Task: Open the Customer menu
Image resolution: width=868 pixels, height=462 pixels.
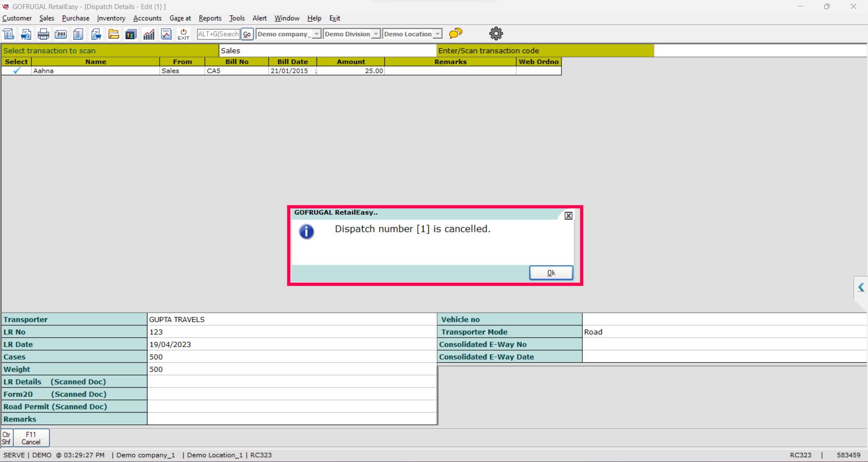Action: (17, 18)
